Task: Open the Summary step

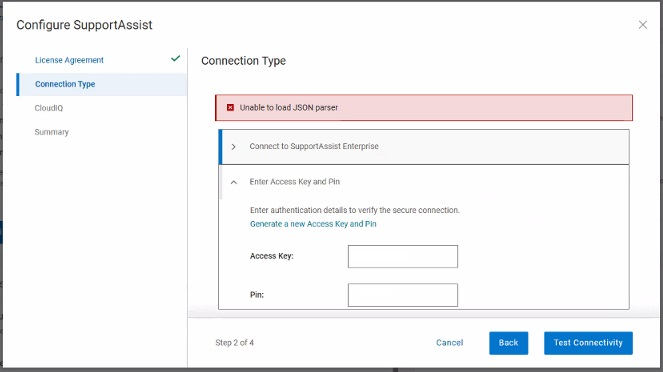Action: (52, 132)
